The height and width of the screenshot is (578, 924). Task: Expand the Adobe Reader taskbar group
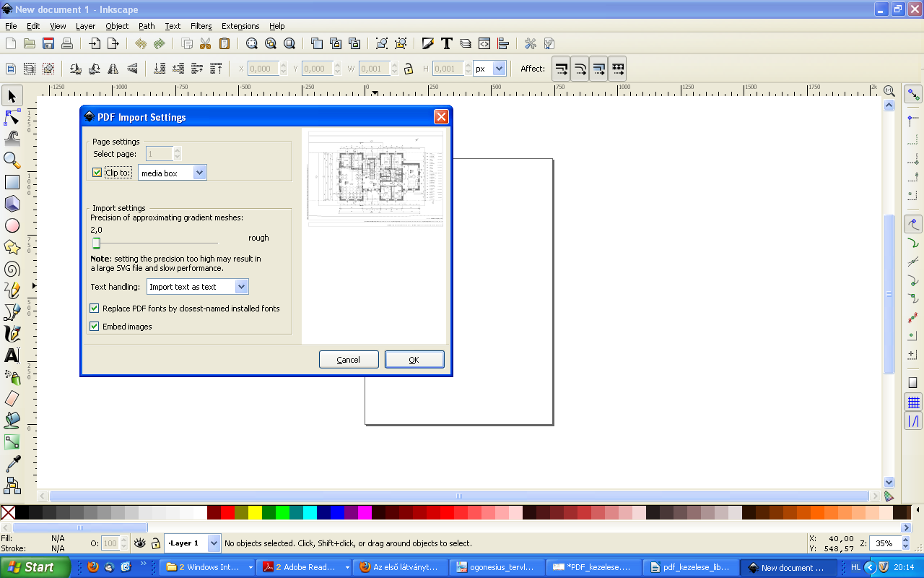[348, 567]
